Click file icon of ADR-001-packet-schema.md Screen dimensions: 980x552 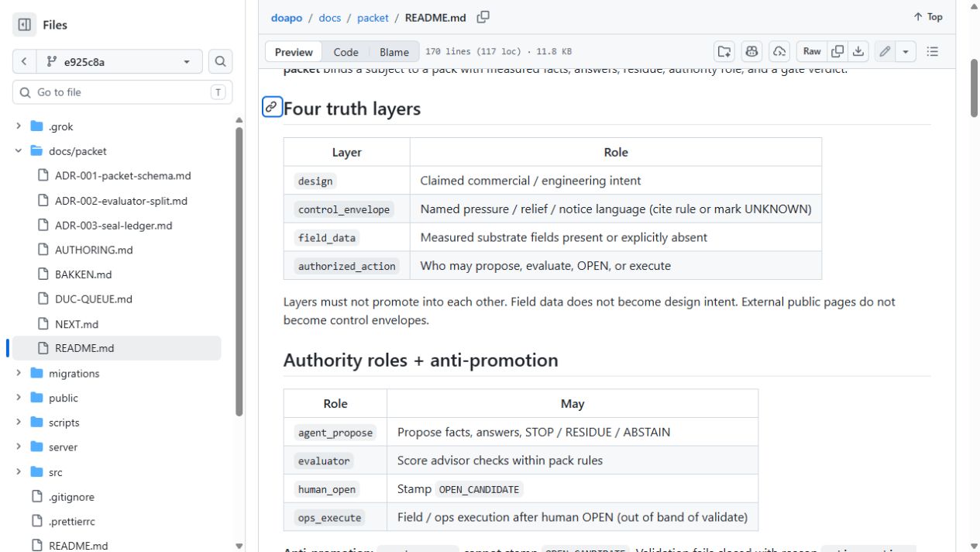click(x=43, y=176)
